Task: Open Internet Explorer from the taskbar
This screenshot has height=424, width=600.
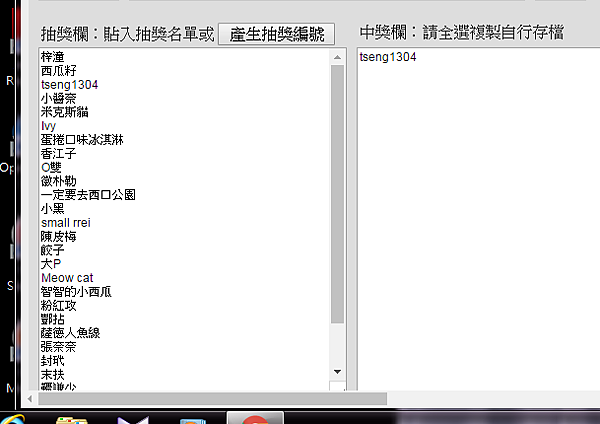Action: (12, 419)
